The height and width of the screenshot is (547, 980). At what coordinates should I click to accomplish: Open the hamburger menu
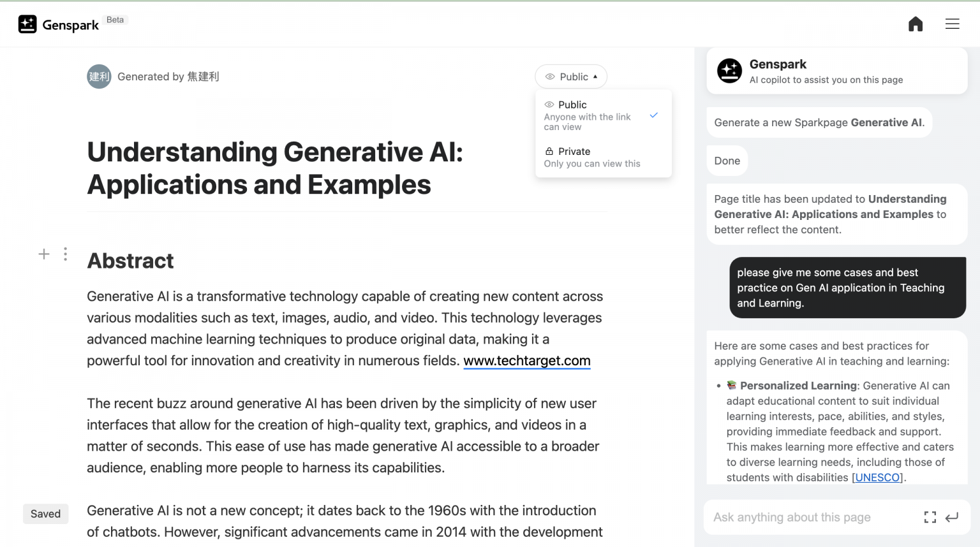click(x=952, y=24)
